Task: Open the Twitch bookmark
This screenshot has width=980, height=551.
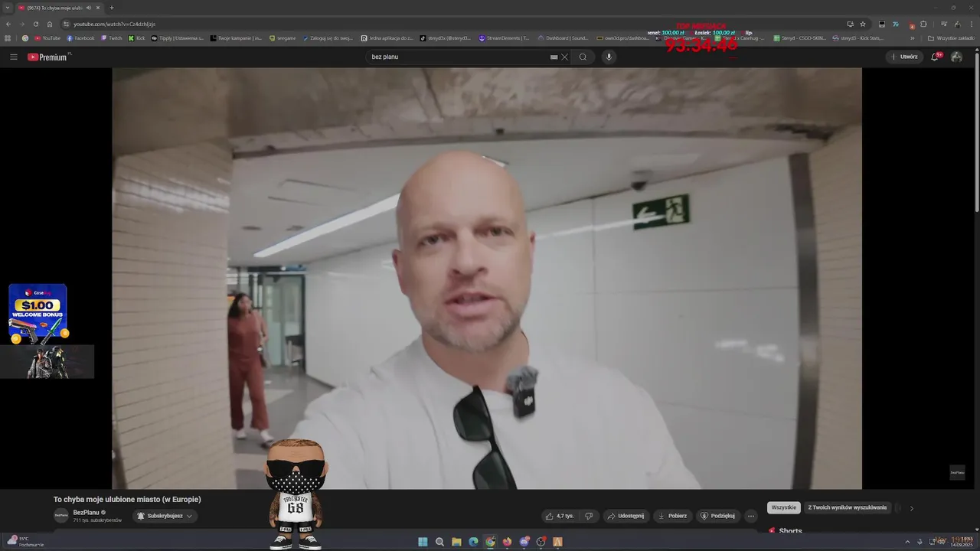Action: click(x=112, y=38)
